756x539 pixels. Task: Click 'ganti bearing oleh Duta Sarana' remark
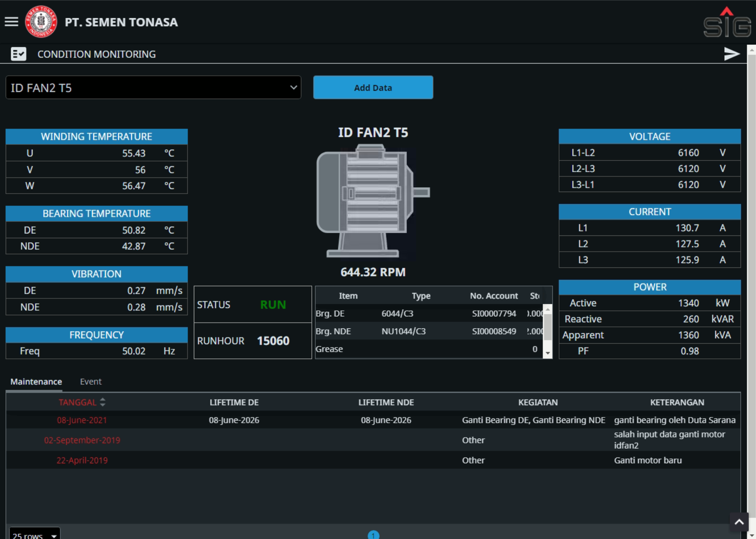675,420
